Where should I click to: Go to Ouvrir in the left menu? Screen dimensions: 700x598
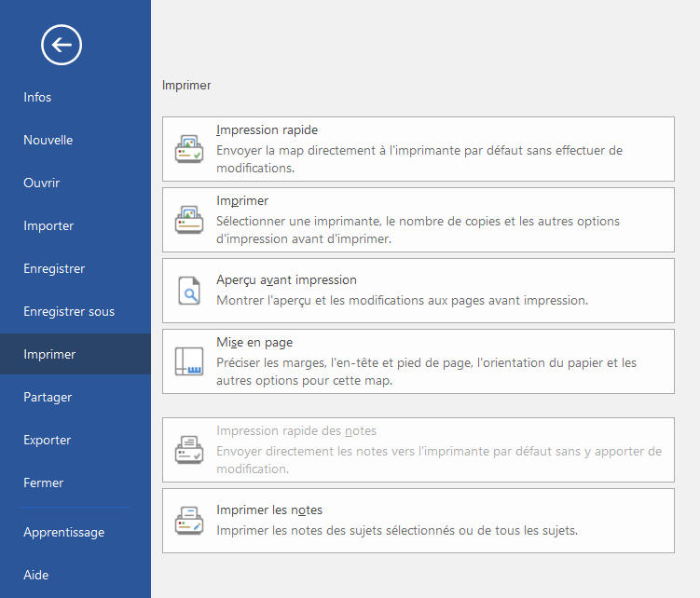pyautogui.click(x=42, y=183)
